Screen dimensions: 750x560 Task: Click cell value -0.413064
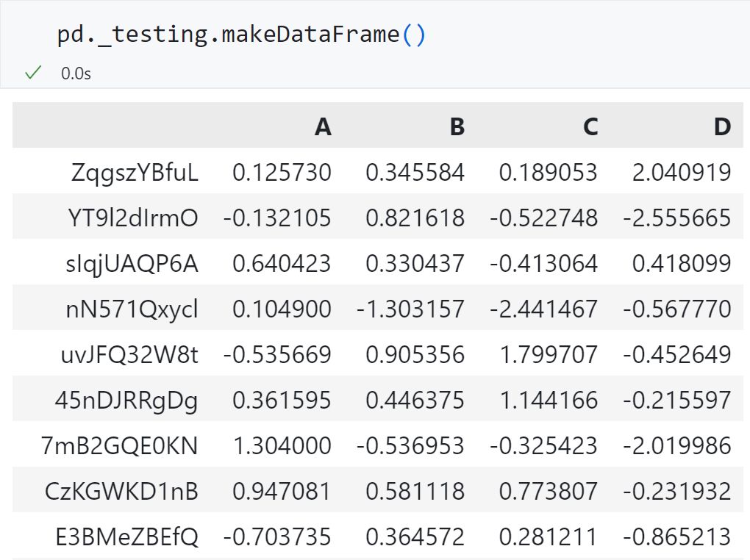pos(544,264)
